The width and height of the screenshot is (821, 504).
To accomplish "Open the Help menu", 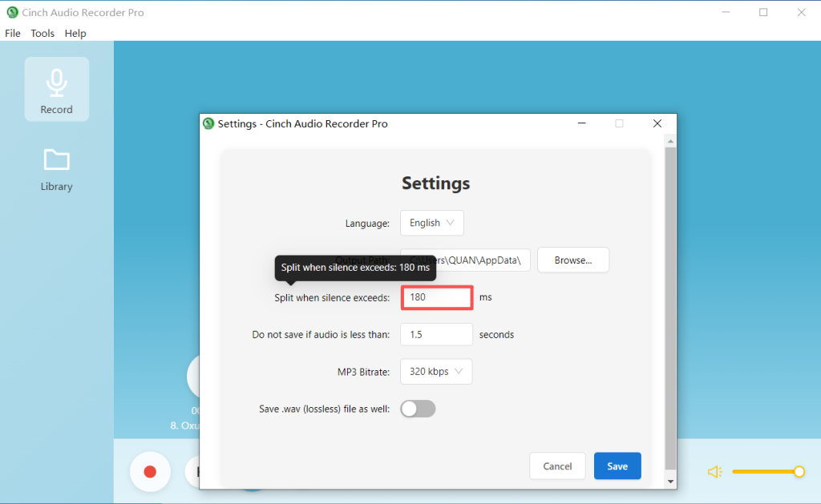I will (75, 34).
